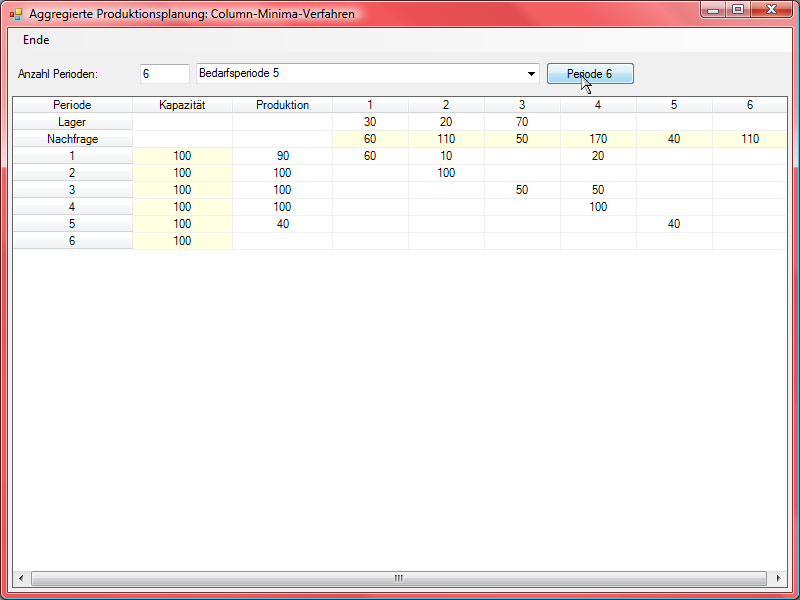This screenshot has width=800, height=600.
Task: Click the Produktion column header
Action: pos(282,105)
